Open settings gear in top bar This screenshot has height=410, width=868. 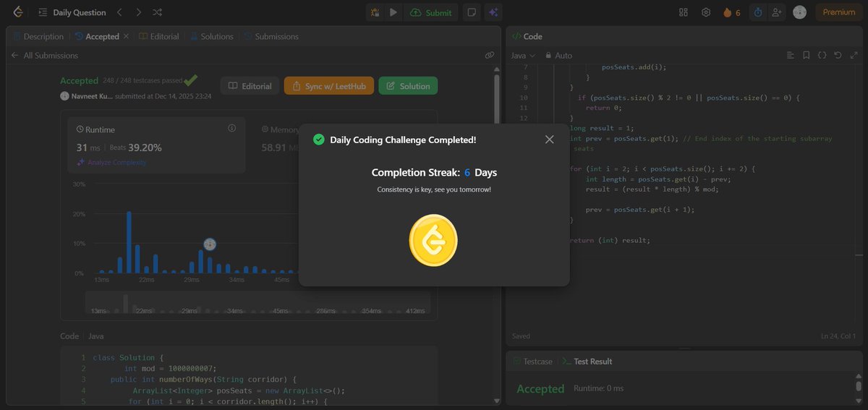point(706,12)
